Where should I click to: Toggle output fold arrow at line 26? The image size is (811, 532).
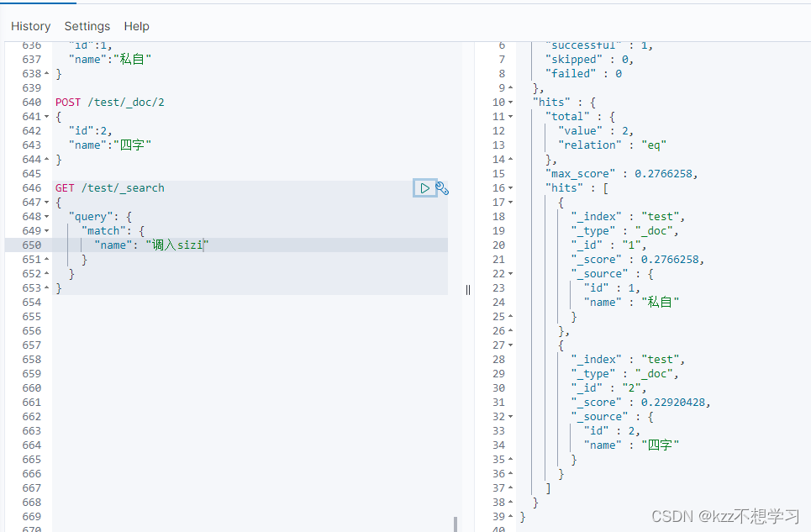510,331
